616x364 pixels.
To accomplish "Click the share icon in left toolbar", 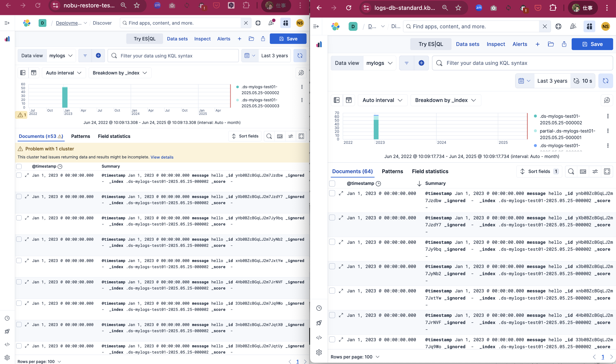I will [263, 39].
